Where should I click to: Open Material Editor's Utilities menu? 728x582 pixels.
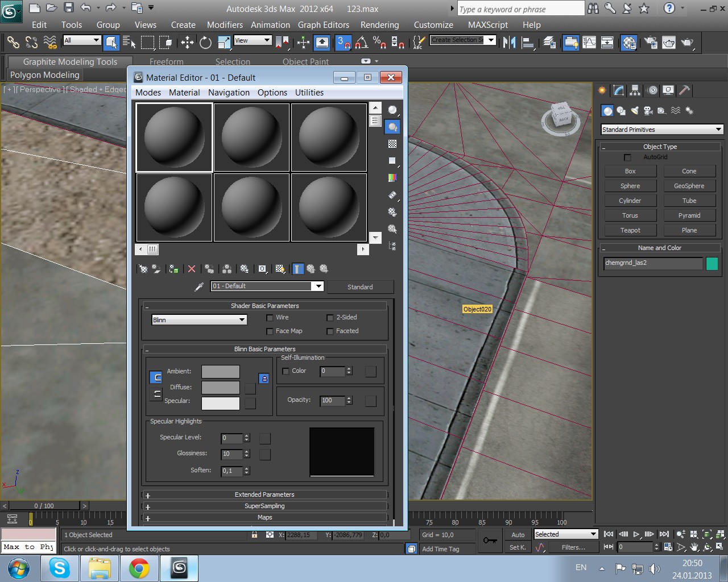click(x=309, y=93)
